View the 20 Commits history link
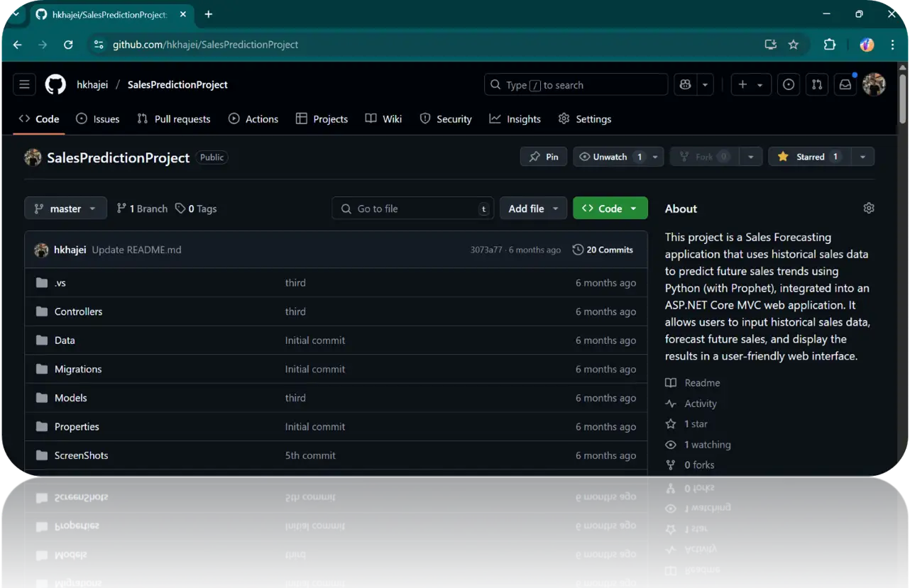This screenshot has width=910, height=588. pos(603,250)
